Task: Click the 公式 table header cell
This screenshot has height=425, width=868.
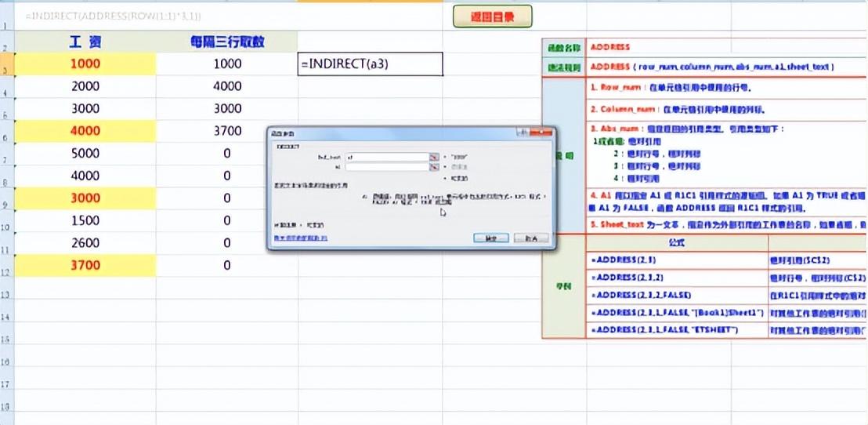Action: pos(677,243)
